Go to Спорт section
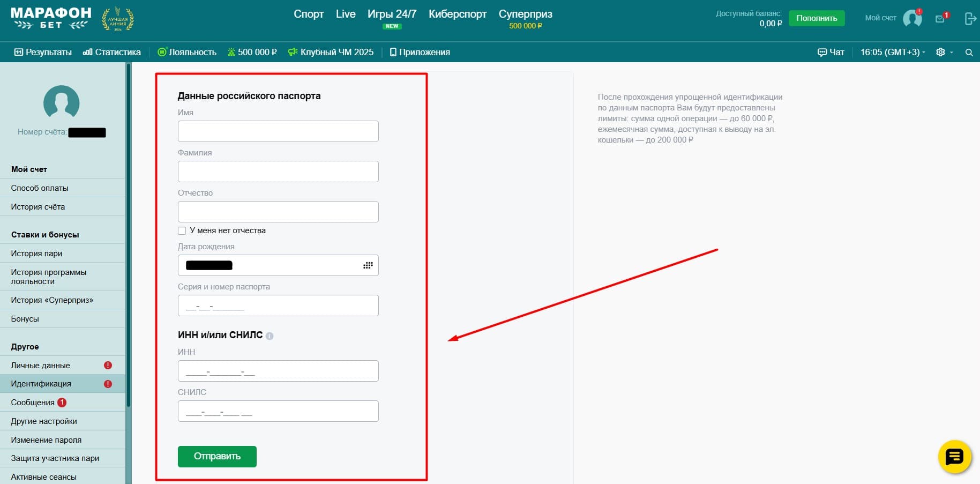The width and height of the screenshot is (980, 484). [x=309, y=14]
